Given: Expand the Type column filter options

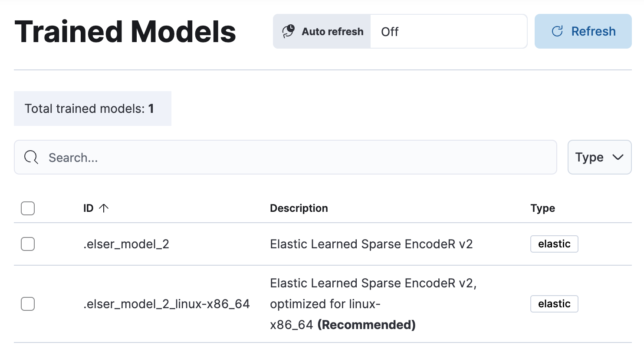Looking at the screenshot, I should [599, 157].
